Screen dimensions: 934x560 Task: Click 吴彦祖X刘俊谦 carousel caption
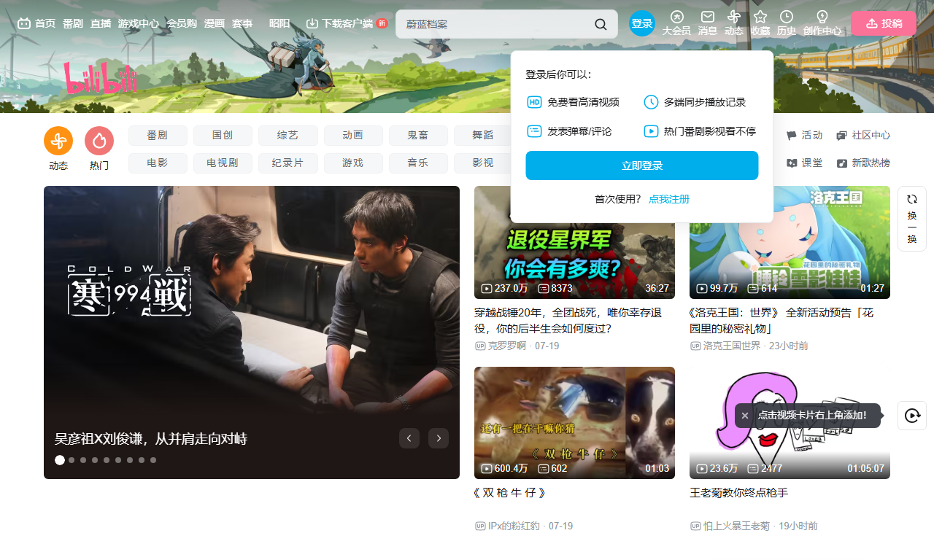point(151,439)
